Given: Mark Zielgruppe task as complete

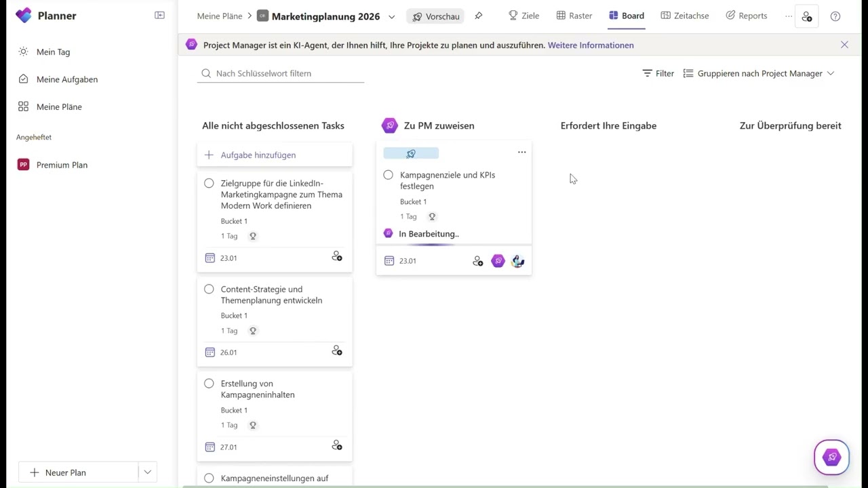Looking at the screenshot, I should (209, 183).
